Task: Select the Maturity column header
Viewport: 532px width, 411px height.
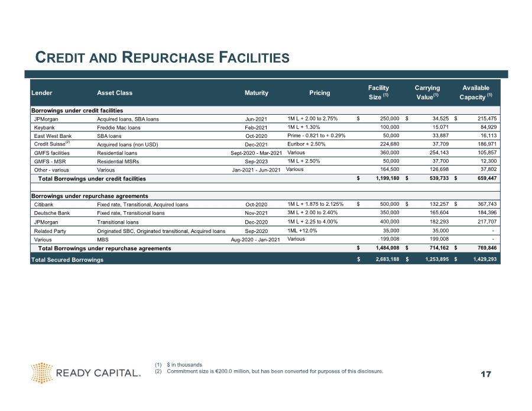Action: click(257, 93)
